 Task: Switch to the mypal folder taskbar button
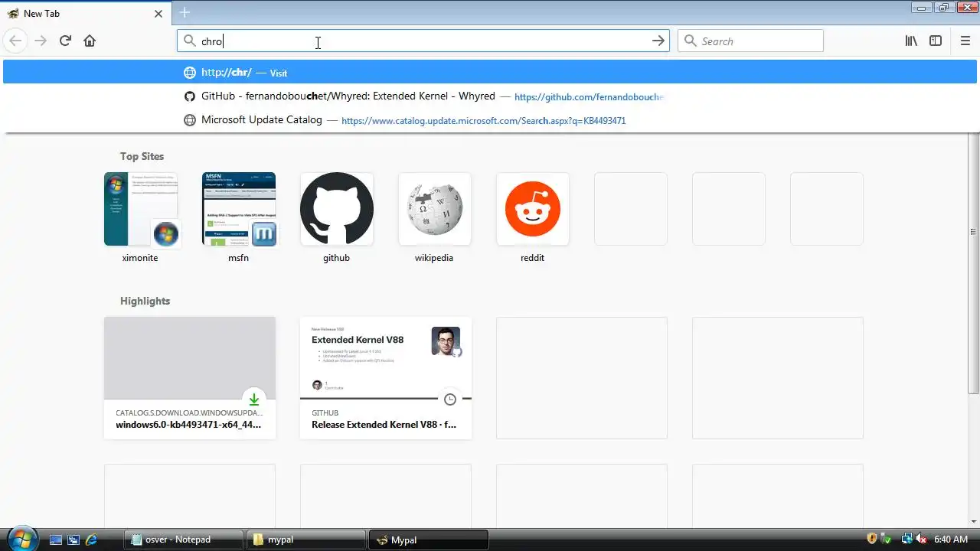[305, 540]
